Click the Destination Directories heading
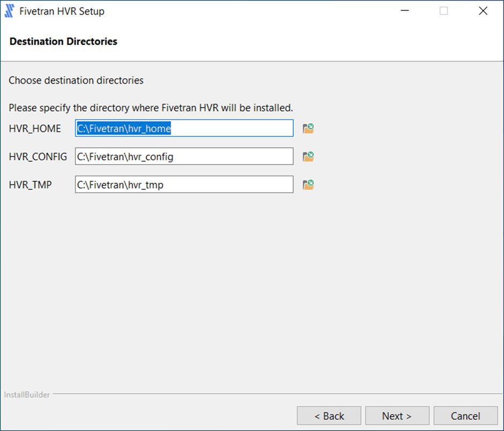Viewport: 504px width, 431px height. [63, 41]
